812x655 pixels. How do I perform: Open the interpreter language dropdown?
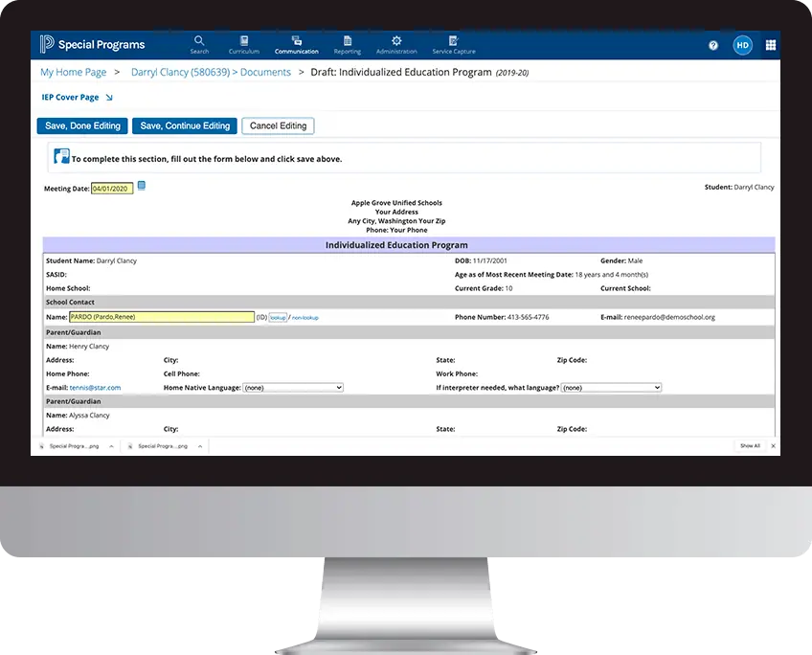[611, 387]
